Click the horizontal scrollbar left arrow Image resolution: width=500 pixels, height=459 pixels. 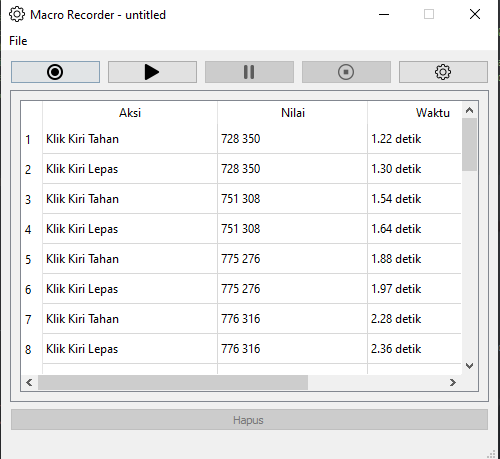pyautogui.click(x=29, y=382)
